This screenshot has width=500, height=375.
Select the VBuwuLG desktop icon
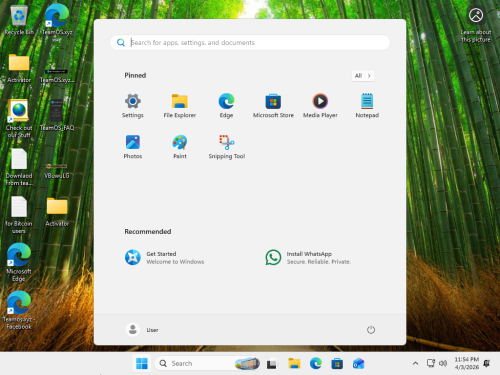point(57,171)
